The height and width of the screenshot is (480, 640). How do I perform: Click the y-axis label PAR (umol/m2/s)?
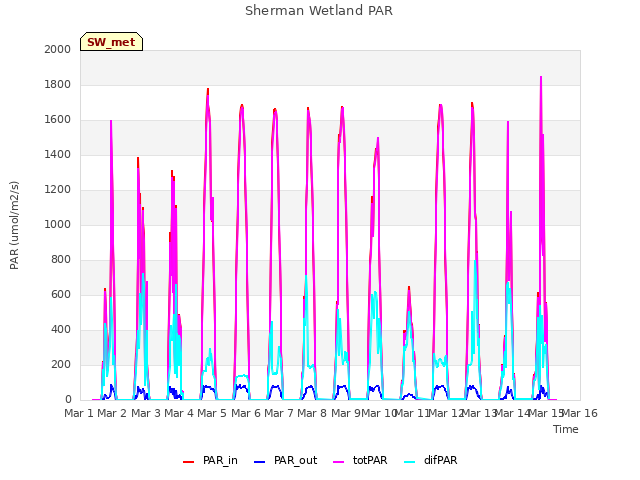coord(14,225)
